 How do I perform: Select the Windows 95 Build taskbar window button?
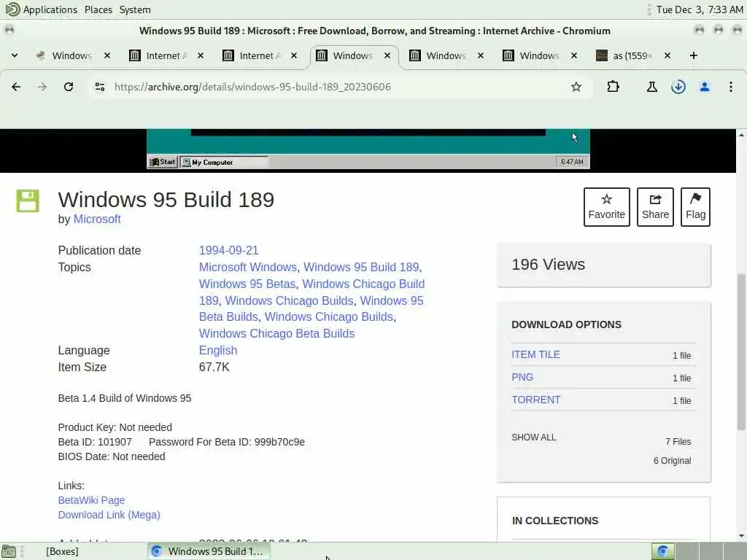(x=209, y=551)
